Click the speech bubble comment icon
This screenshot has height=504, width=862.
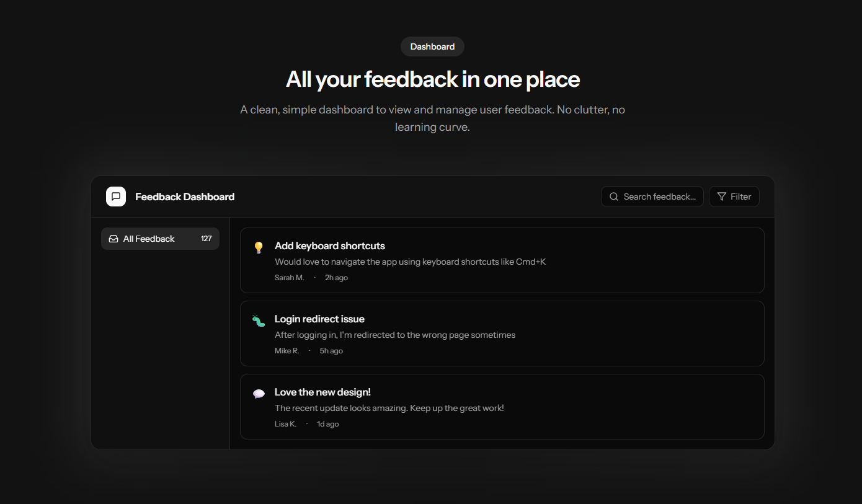tap(259, 394)
